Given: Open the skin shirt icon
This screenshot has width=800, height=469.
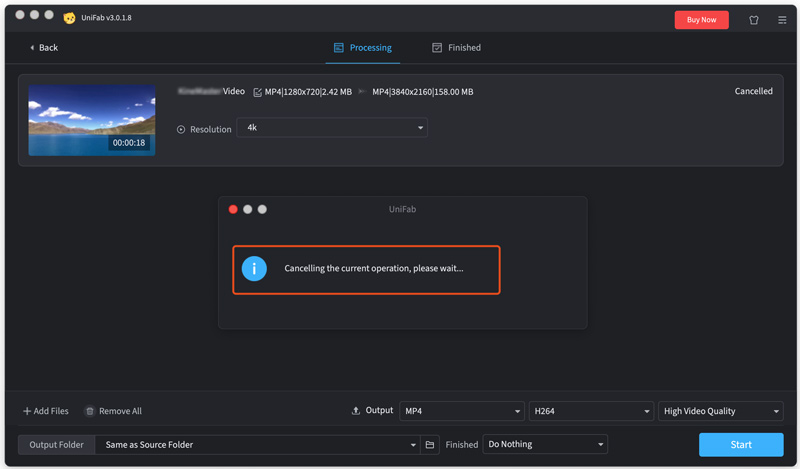Looking at the screenshot, I should pyautogui.click(x=754, y=20).
